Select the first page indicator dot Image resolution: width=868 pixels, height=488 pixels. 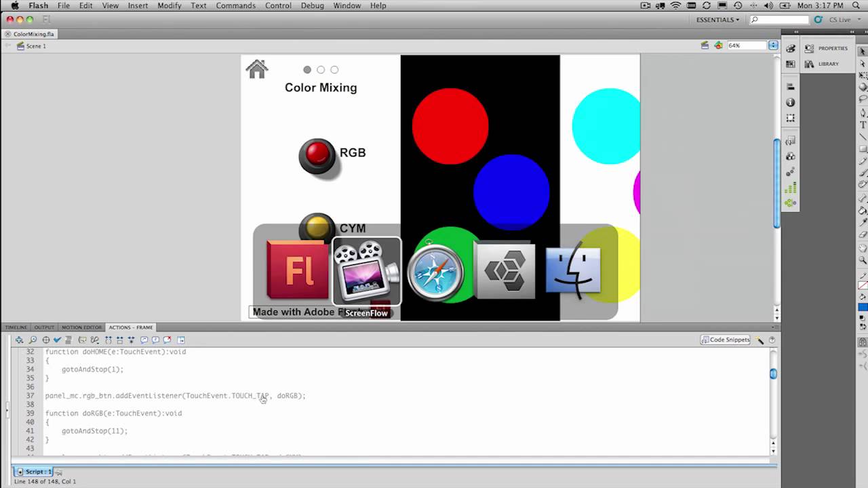[307, 69]
